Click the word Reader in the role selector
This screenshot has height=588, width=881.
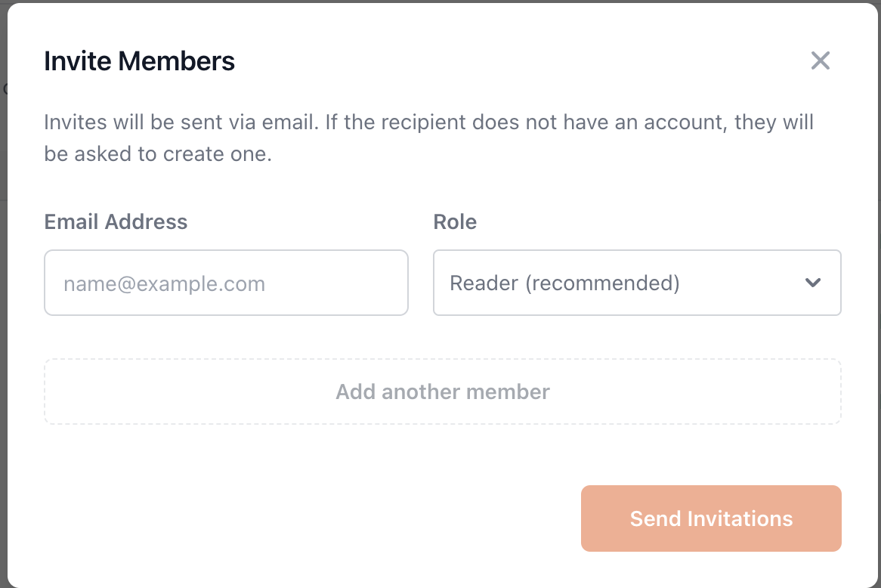(484, 283)
